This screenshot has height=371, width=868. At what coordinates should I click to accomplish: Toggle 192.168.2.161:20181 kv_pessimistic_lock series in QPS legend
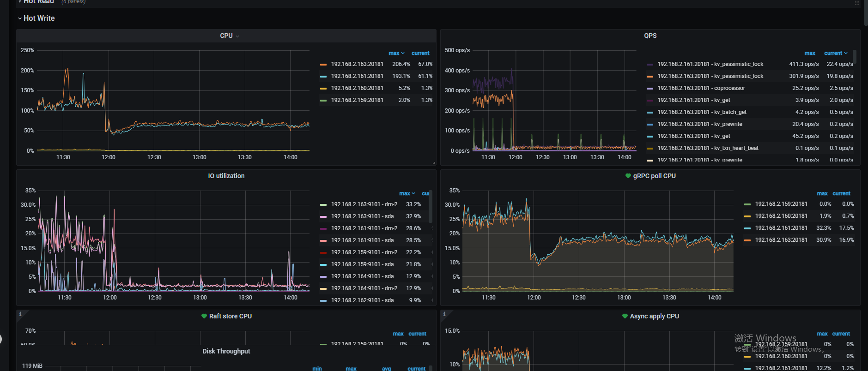tap(710, 64)
